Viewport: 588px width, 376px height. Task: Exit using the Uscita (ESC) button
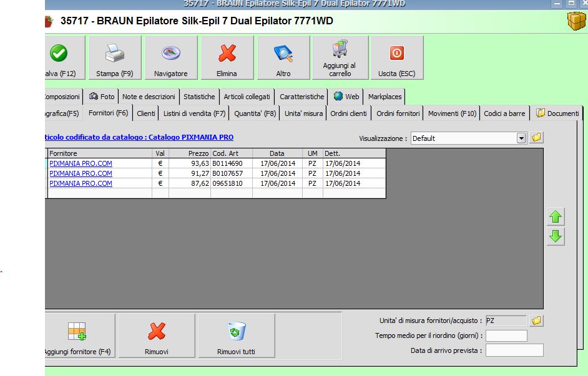(x=397, y=57)
